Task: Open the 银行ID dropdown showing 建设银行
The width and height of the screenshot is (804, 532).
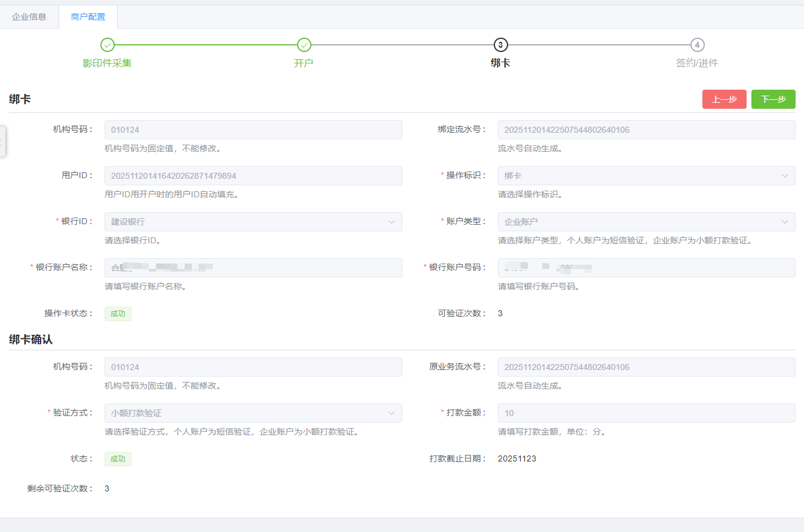Action: pyautogui.click(x=253, y=222)
